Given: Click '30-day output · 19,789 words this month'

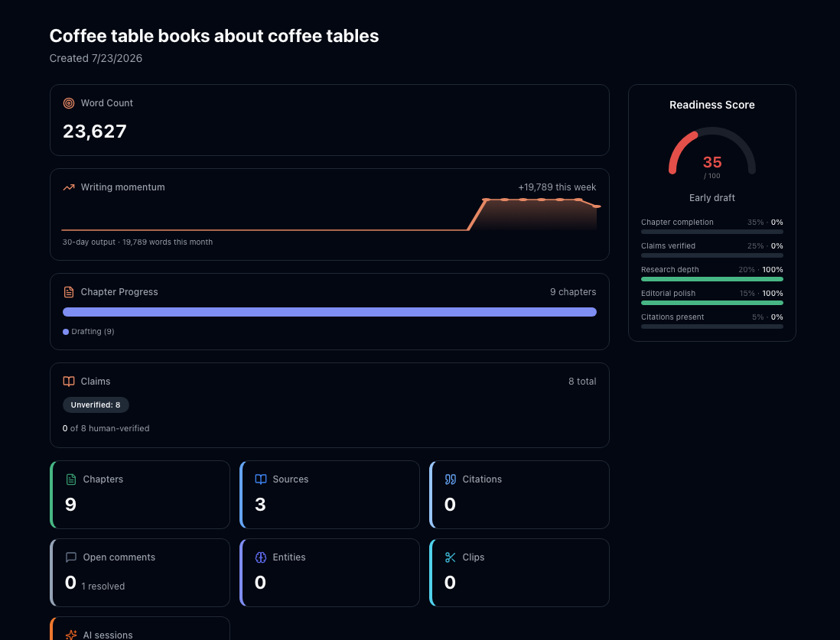Looking at the screenshot, I should (138, 242).
